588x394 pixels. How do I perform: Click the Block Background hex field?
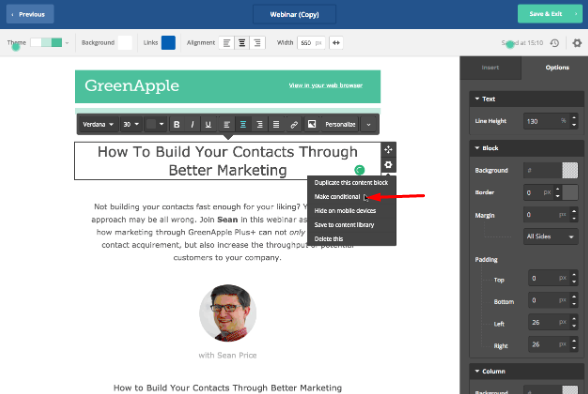[x=542, y=170]
